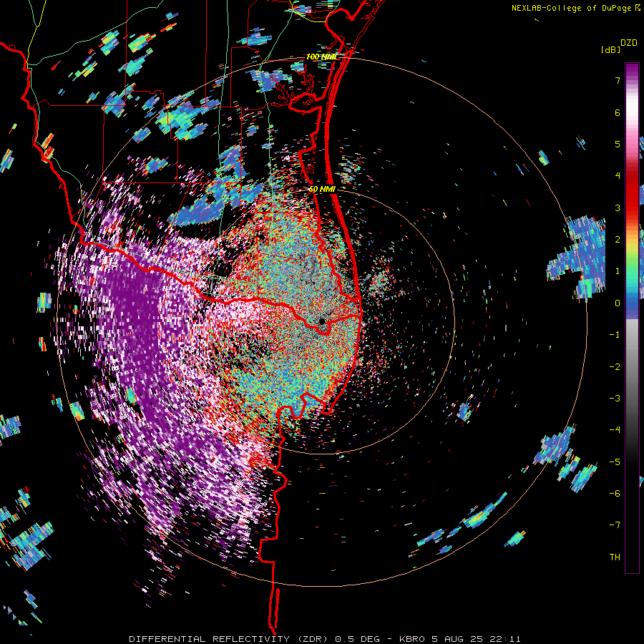
Task: Click the KBRO radar site dot at center
Action: pyautogui.click(x=322, y=321)
